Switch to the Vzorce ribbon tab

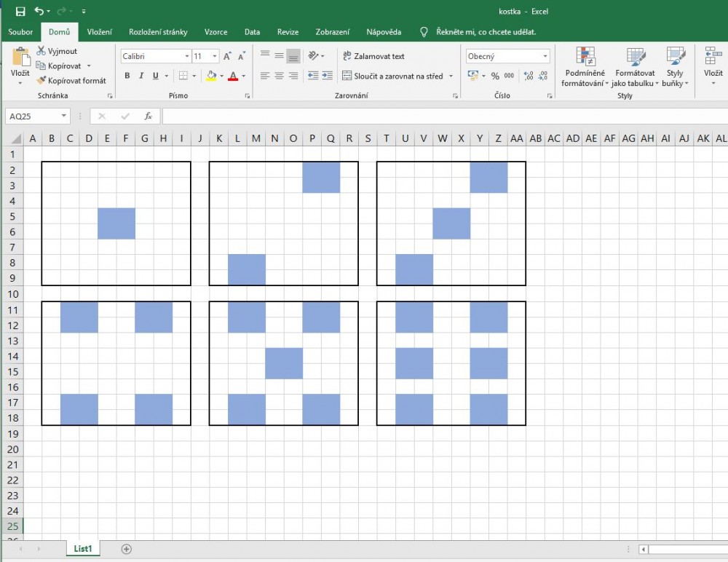(215, 32)
